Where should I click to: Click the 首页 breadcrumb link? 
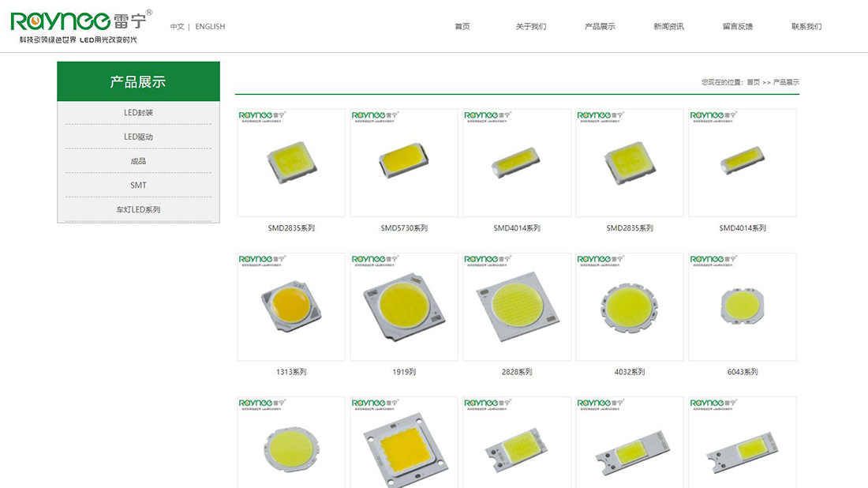(753, 82)
